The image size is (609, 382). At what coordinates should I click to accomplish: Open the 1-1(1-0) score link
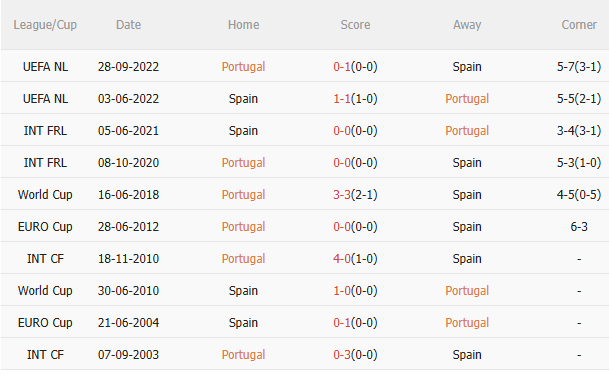(x=355, y=99)
